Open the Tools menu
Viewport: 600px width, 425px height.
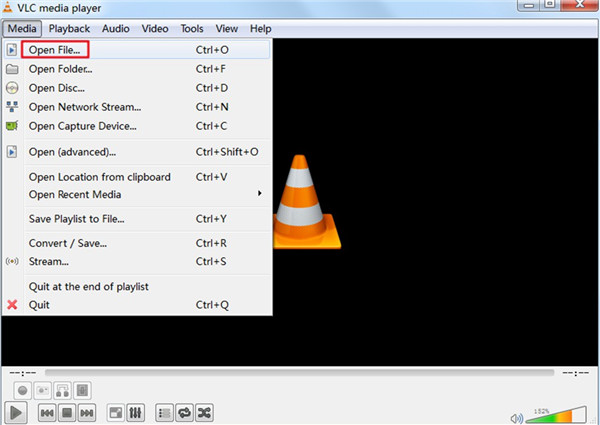(192, 29)
